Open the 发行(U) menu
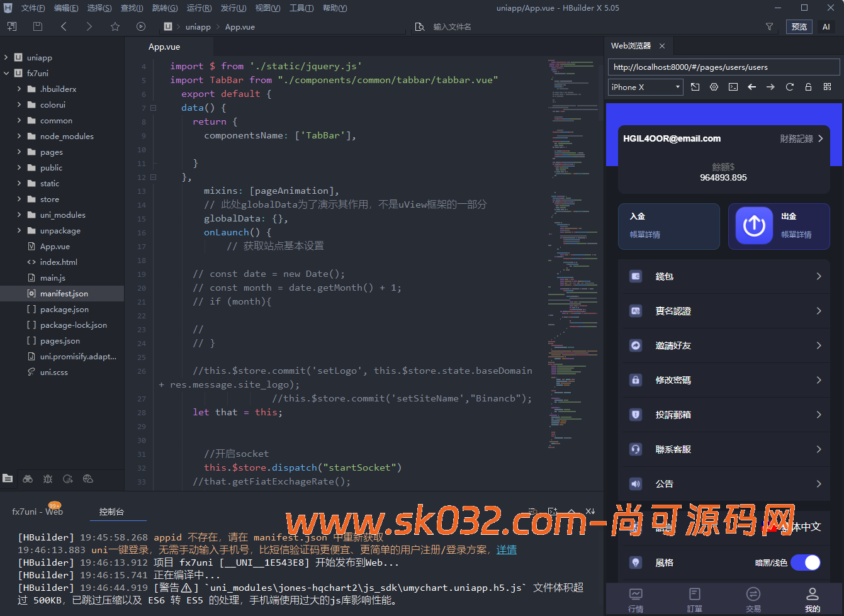The width and height of the screenshot is (844, 616). tap(234, 8)
